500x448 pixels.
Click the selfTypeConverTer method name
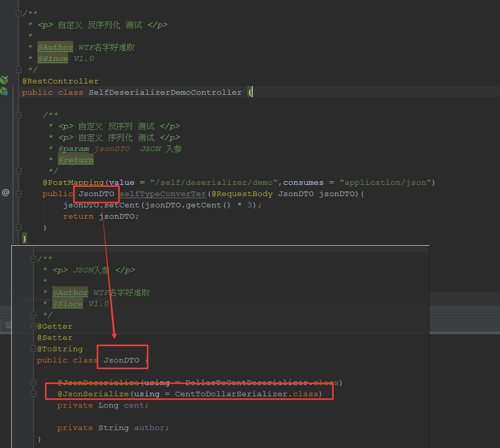(x=163, y=194)
